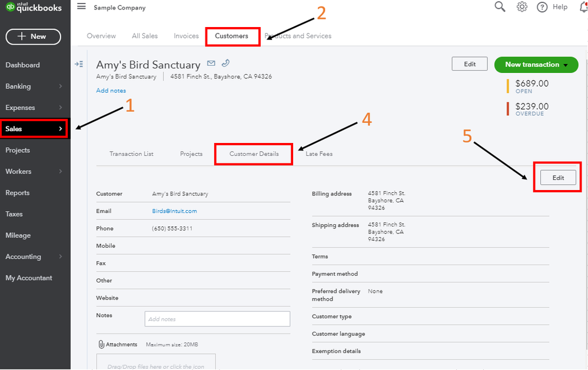Click the header address 4581 Finch St., Bayshore

click(221, 76)
